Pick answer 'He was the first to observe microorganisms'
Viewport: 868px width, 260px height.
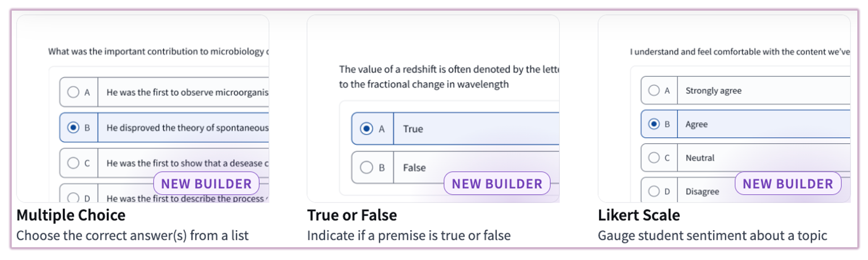point(187,92)
